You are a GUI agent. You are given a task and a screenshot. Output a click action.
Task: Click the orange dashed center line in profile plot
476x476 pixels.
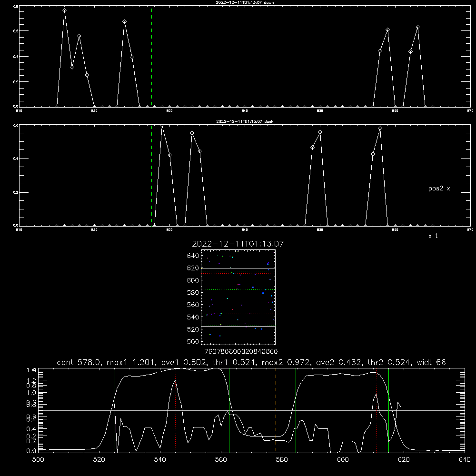click(x=276, y=410)
